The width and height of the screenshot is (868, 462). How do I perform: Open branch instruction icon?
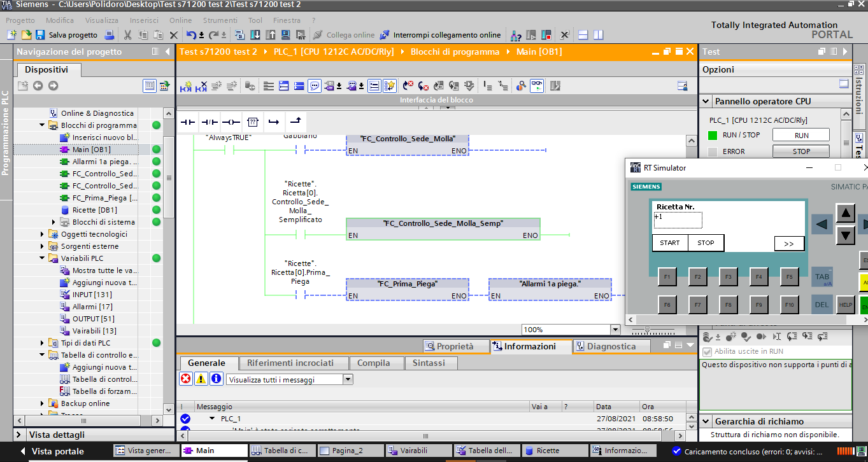pyautogui.click(x=273, y=122)
